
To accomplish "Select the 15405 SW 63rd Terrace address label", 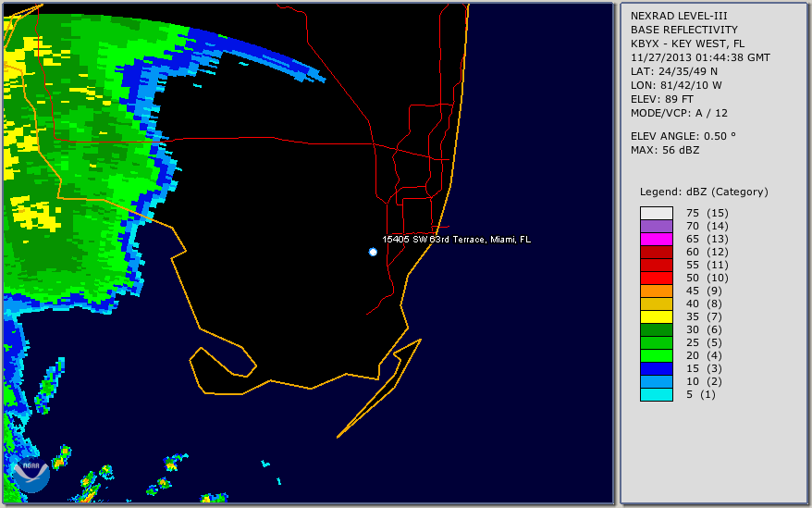I will click(456, 239).
